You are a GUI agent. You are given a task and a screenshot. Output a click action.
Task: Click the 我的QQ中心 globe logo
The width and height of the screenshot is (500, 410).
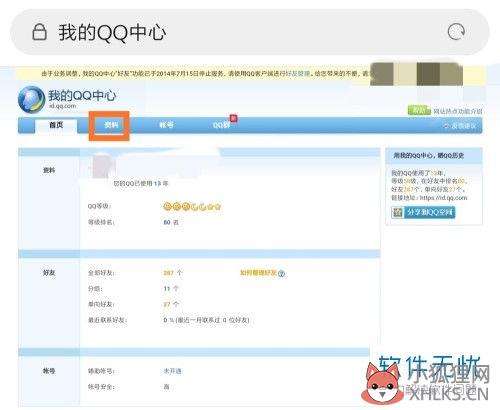[31, 99]
